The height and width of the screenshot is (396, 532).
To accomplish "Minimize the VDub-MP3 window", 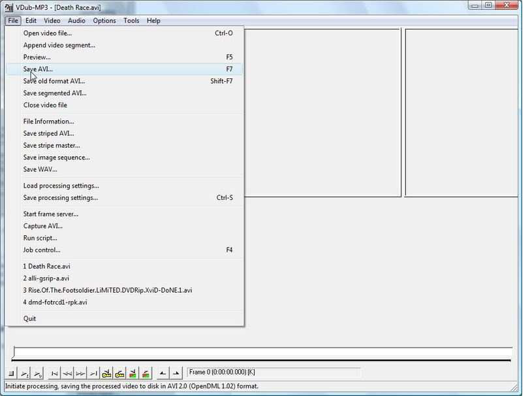I will pyautogui.click(x=475, y=5).
